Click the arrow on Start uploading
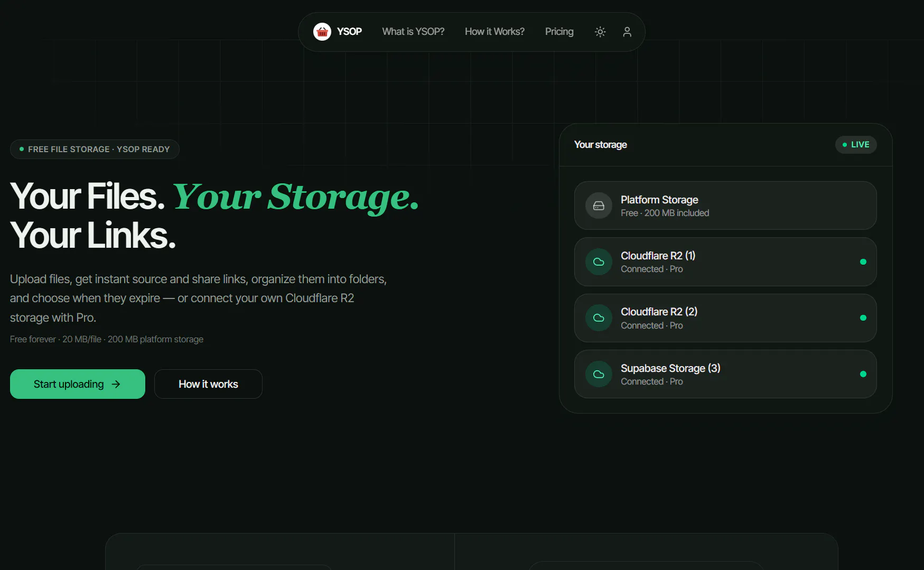Screen dimensions: 924x570 tap(116, 384)
